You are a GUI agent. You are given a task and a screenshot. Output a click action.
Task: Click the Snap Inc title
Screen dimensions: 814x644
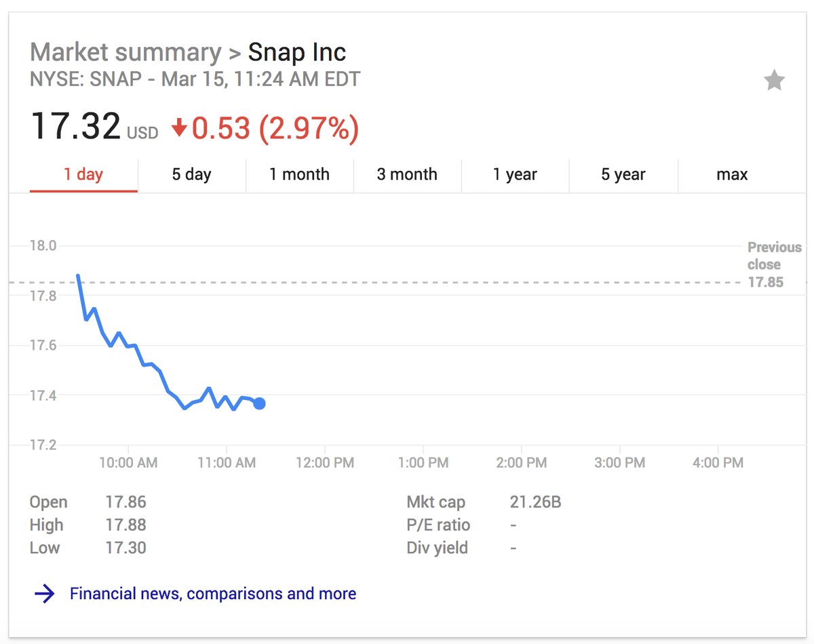(297, 52)
